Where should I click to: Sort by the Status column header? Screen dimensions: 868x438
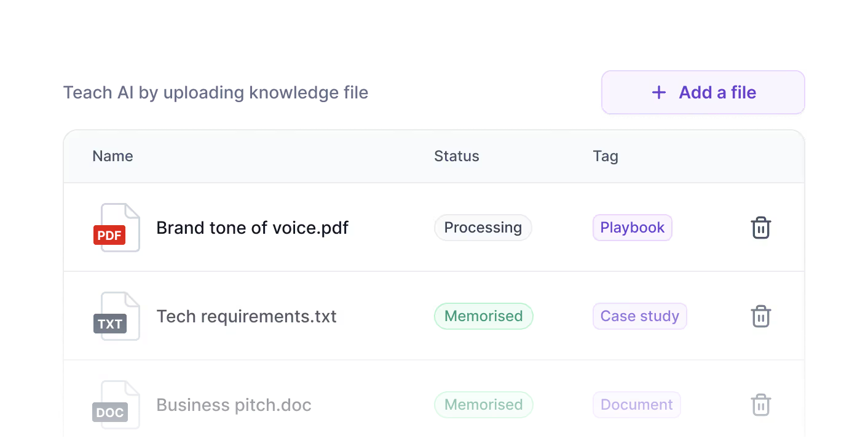(x=457, y=156)
